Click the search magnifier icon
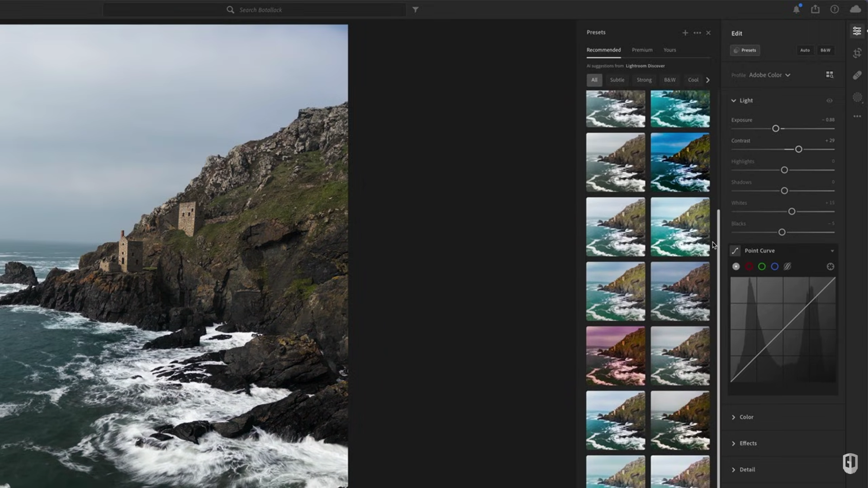This screenshot has height=488, width=868. (230, 9)
